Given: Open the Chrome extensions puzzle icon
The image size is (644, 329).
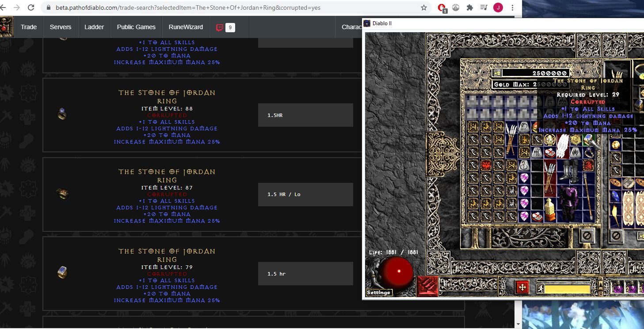Looking at the screenshot, I should tap(469, 8).
